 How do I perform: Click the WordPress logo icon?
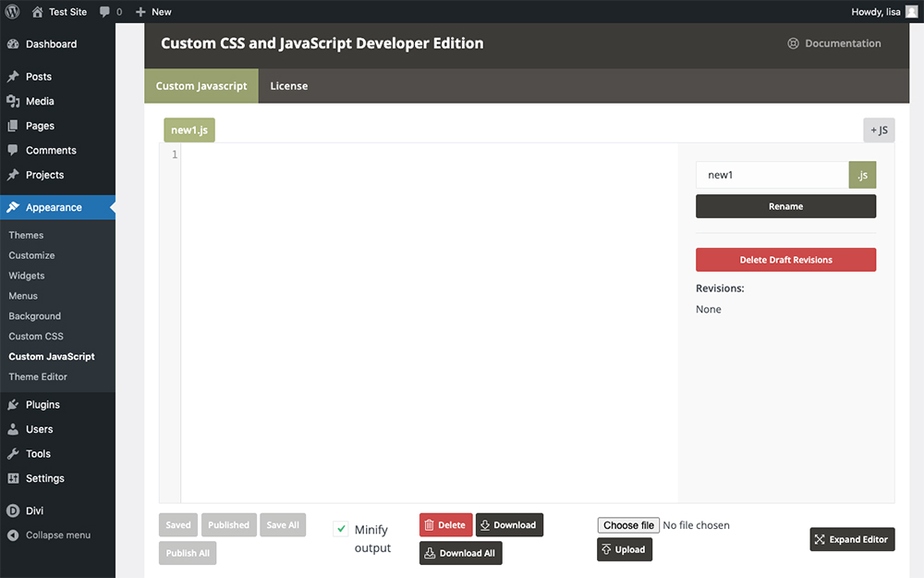(12, 12)
